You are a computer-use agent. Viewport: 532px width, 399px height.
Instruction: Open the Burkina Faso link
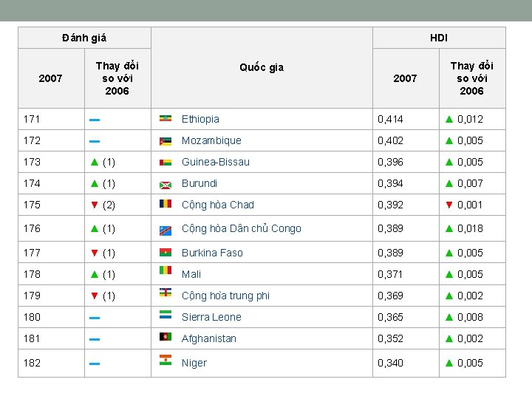pos(212,253)
